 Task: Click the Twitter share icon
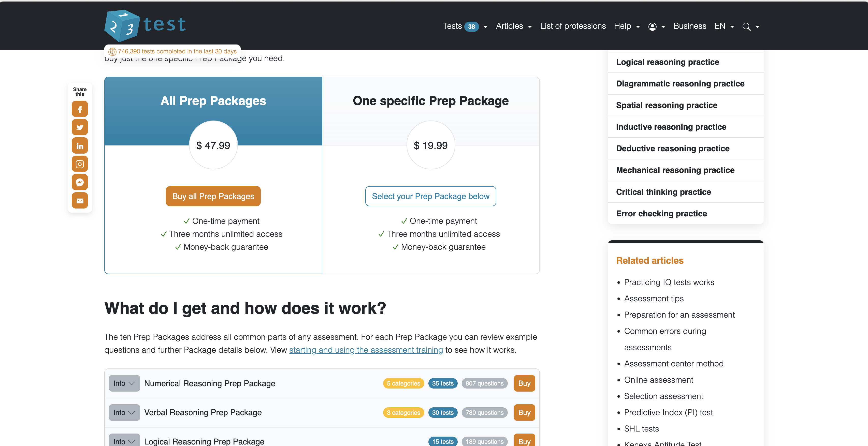pos(80,126)
